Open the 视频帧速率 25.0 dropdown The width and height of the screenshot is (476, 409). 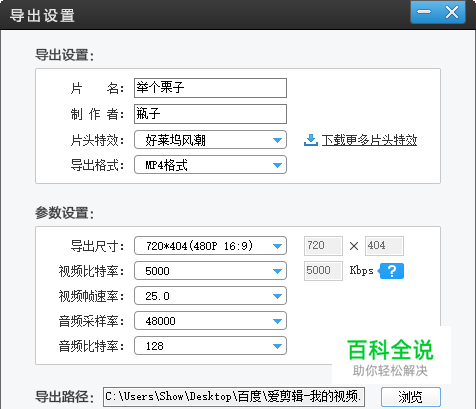tap(210, 296)
